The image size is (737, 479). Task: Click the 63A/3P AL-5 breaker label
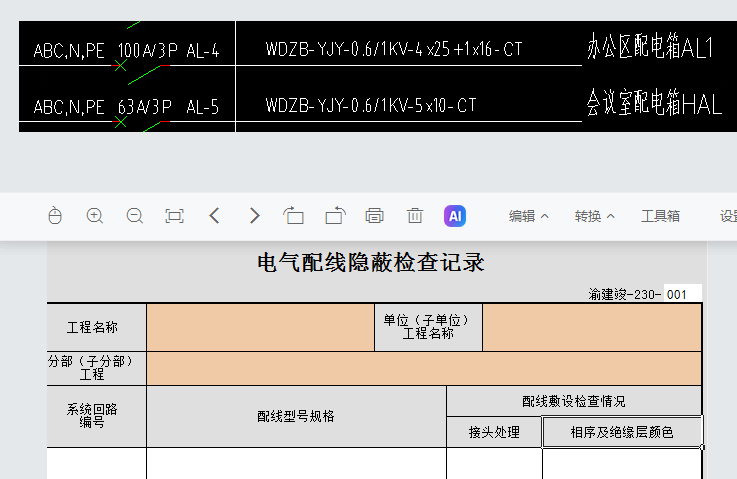pos(168,107)
